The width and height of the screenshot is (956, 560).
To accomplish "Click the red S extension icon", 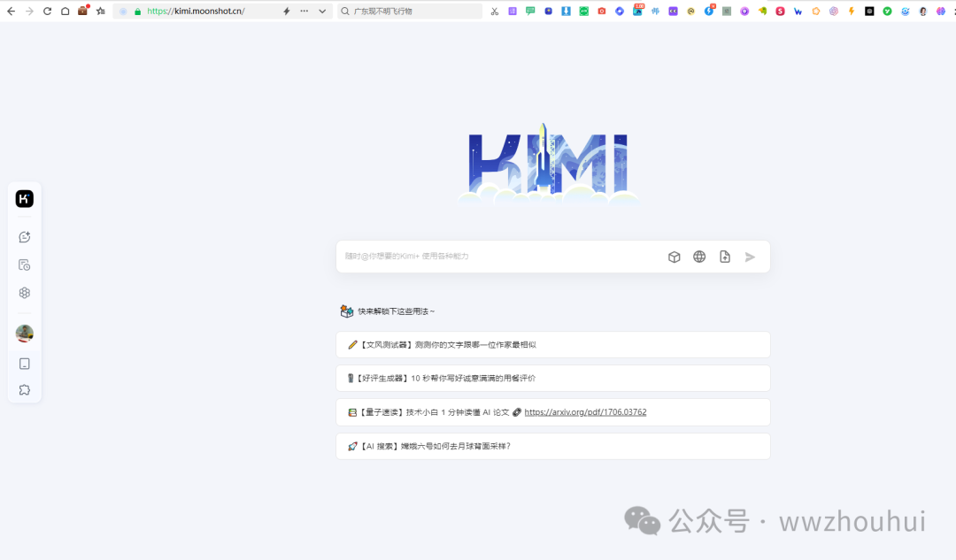I will tap(780, 11).
